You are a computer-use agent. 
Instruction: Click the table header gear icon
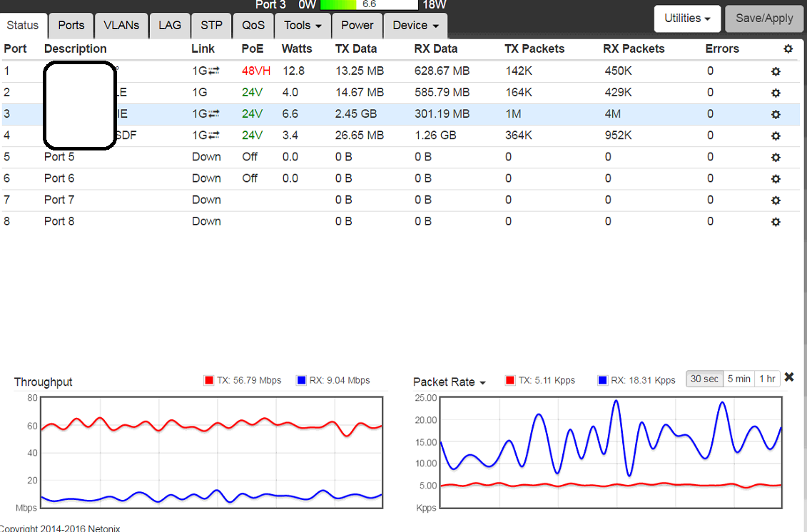[x=788, y=49]
